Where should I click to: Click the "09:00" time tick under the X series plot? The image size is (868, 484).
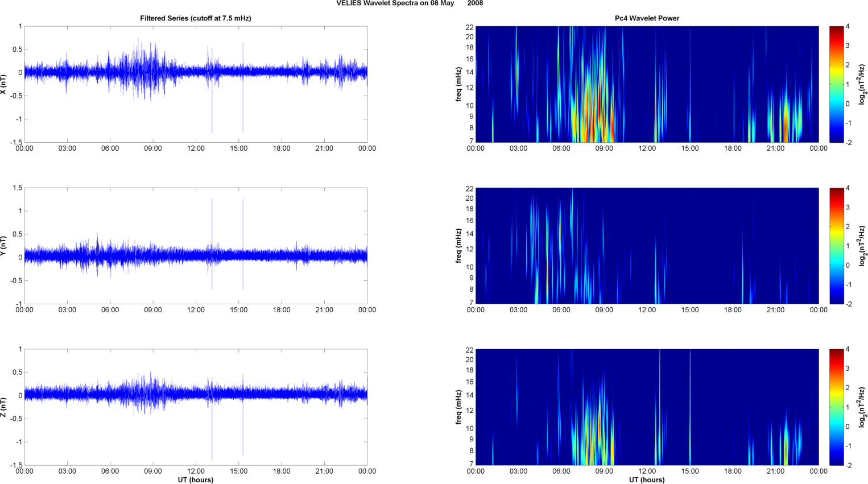coord(153,148)
